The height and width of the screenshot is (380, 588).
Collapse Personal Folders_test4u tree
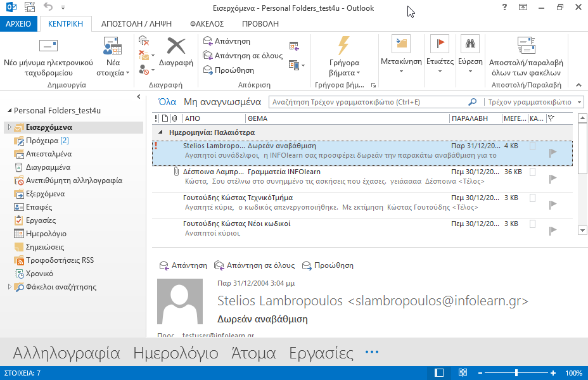coord(10,111)
